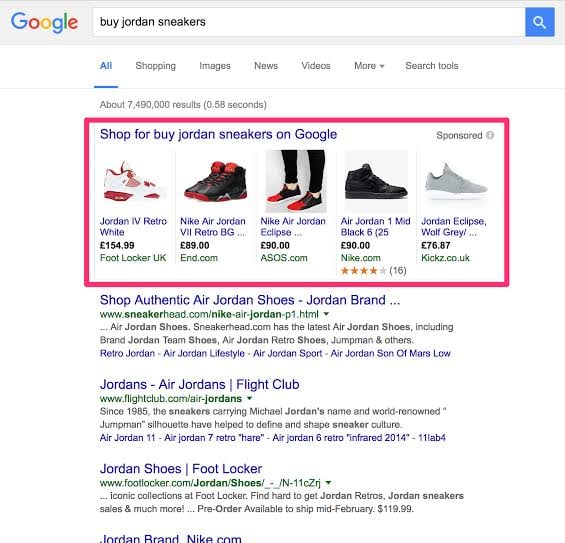Viewport: 565px width, 543px height.
Task: Open dropdown arrow beside flightclub.com URL
Action: pyautogui.click(x=249, y=399)
